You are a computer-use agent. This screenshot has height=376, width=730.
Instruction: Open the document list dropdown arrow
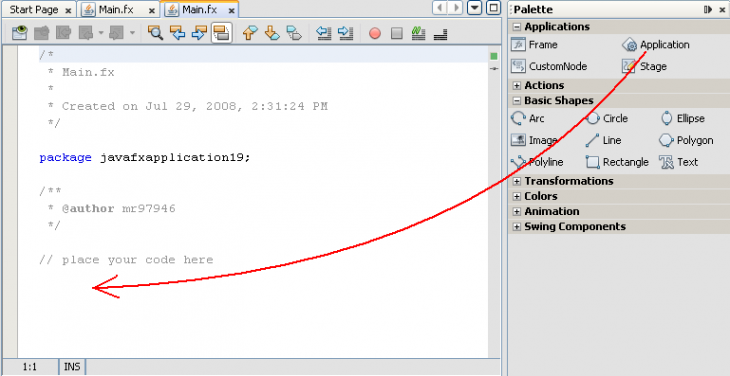(x=474, y=8)
